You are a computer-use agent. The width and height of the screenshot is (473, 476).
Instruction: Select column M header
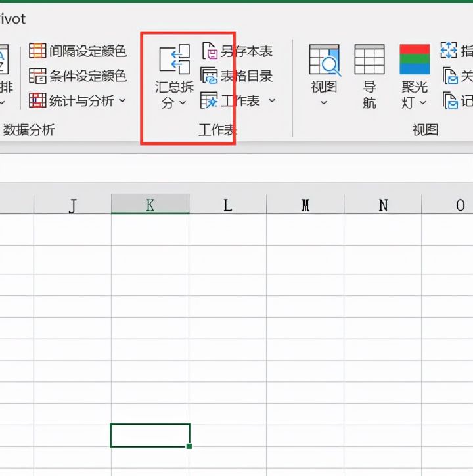305,204
